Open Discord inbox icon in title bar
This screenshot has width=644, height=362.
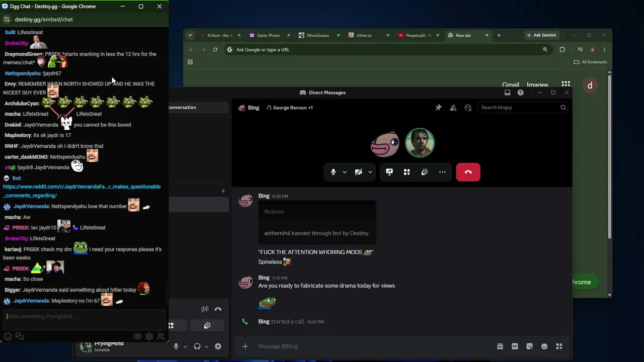coord(507,93)
